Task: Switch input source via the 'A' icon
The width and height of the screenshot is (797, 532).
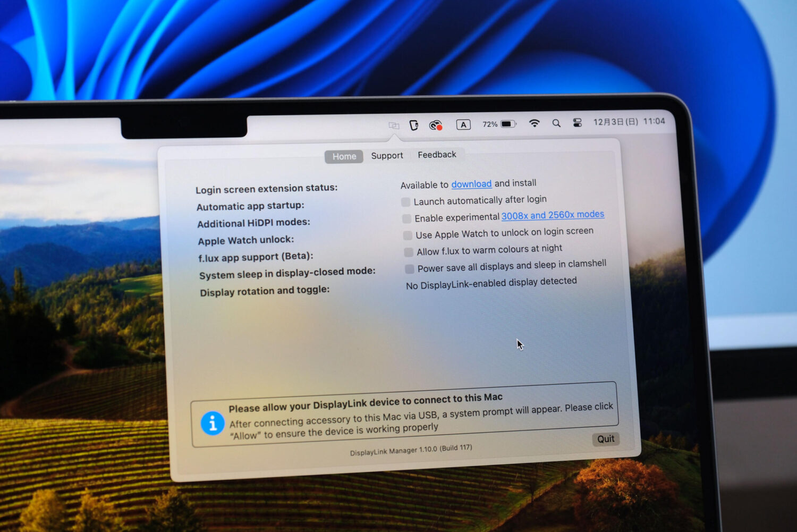Action: 463,125
